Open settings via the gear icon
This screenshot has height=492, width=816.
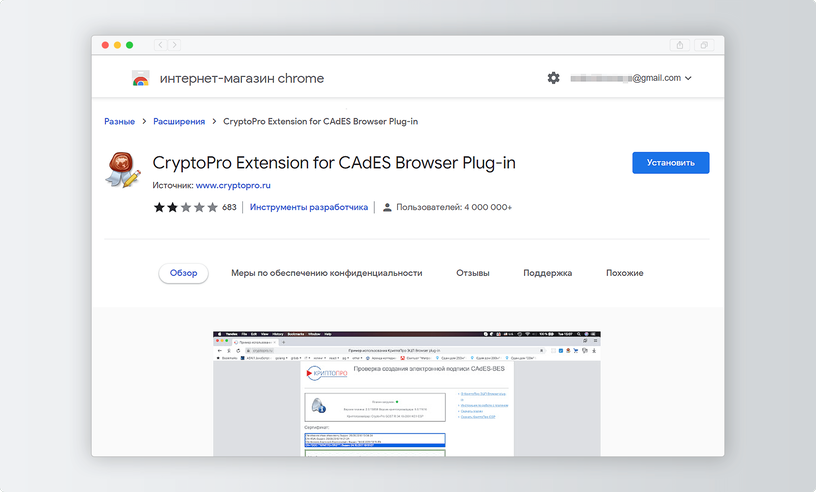[x=553, y=78]
